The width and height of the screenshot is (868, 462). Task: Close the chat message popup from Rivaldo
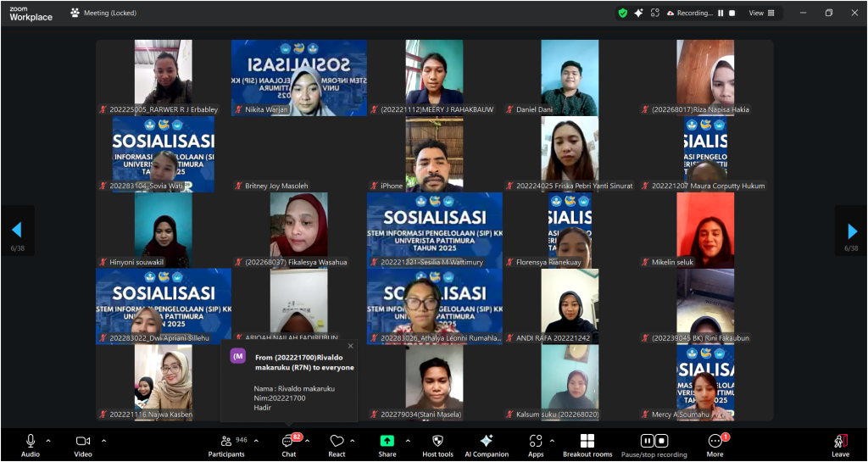350,346
